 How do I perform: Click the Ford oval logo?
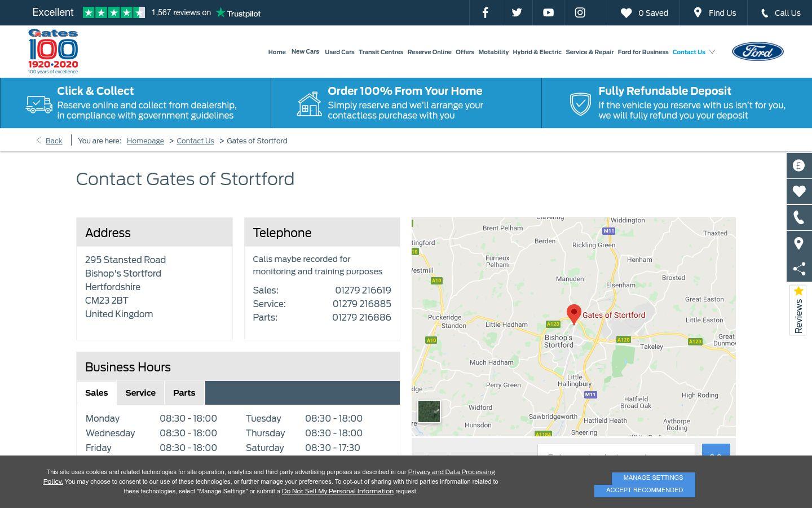pos(757,51)
